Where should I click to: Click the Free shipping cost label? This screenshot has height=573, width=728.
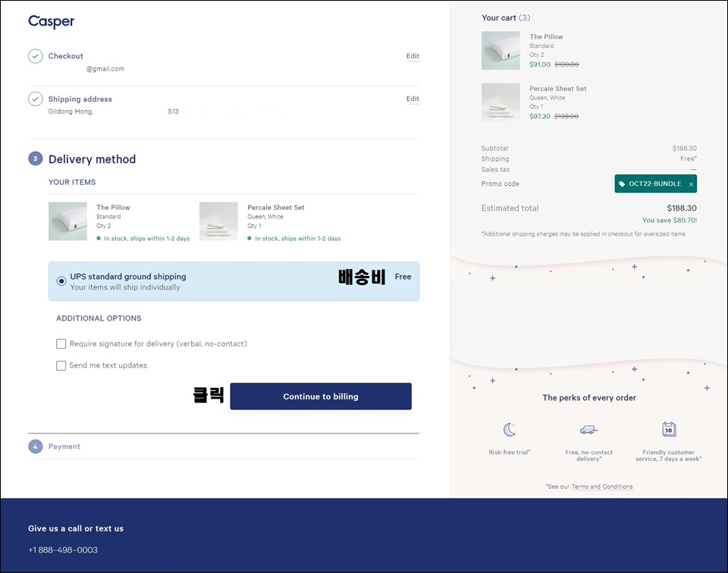(403, 277)
